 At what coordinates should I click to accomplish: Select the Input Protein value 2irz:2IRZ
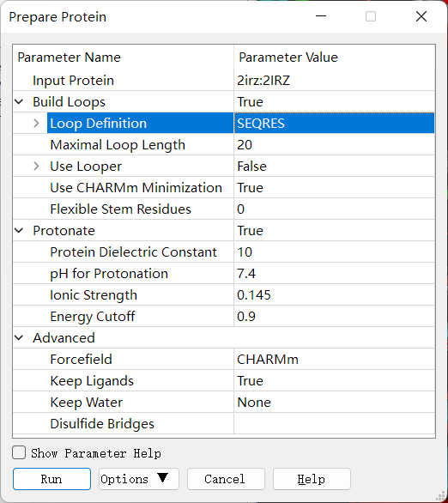pyautogui.click(x=334, y=80)
